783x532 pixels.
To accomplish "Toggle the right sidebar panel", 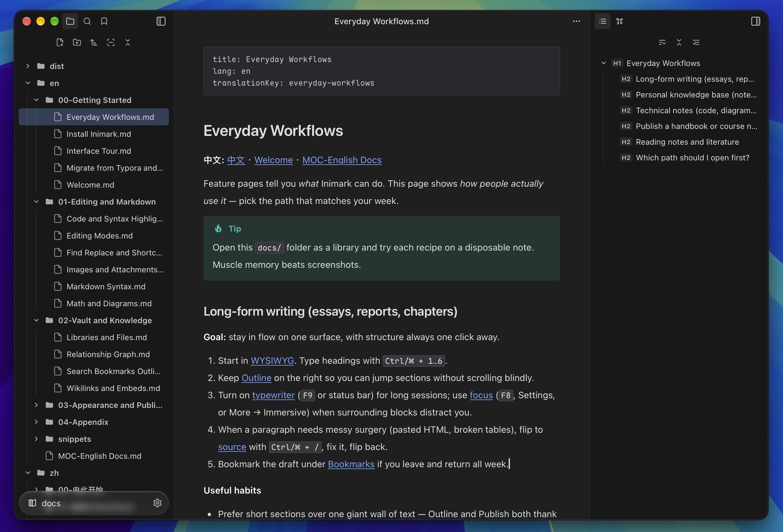I will coord(756,21).
